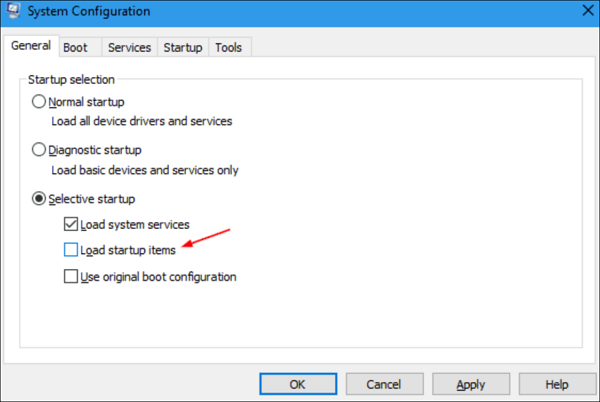
Task: Switch to the General tab
Action: click(x=30, y=46)
